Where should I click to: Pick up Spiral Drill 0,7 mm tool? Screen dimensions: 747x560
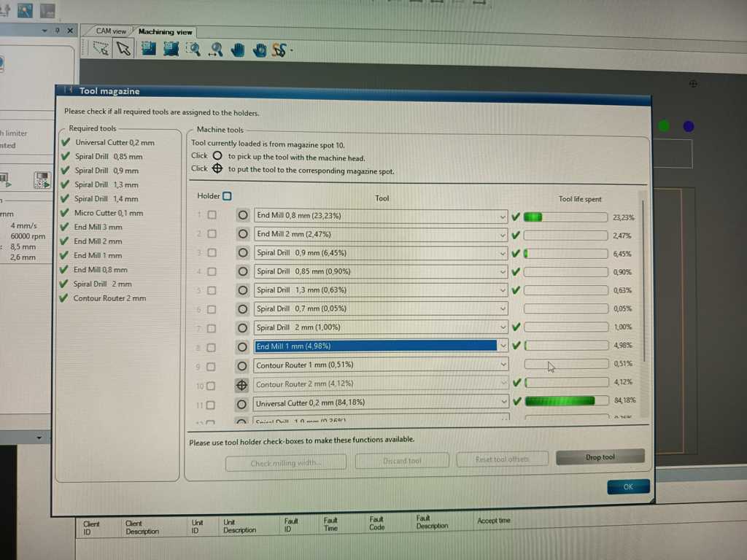click(242, 309)
